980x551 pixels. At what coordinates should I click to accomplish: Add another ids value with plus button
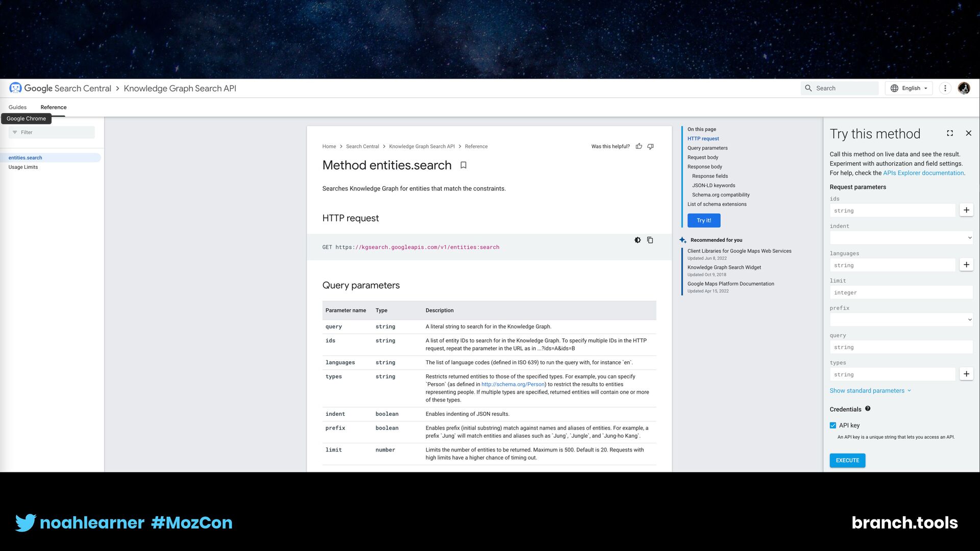click(966, 210)
